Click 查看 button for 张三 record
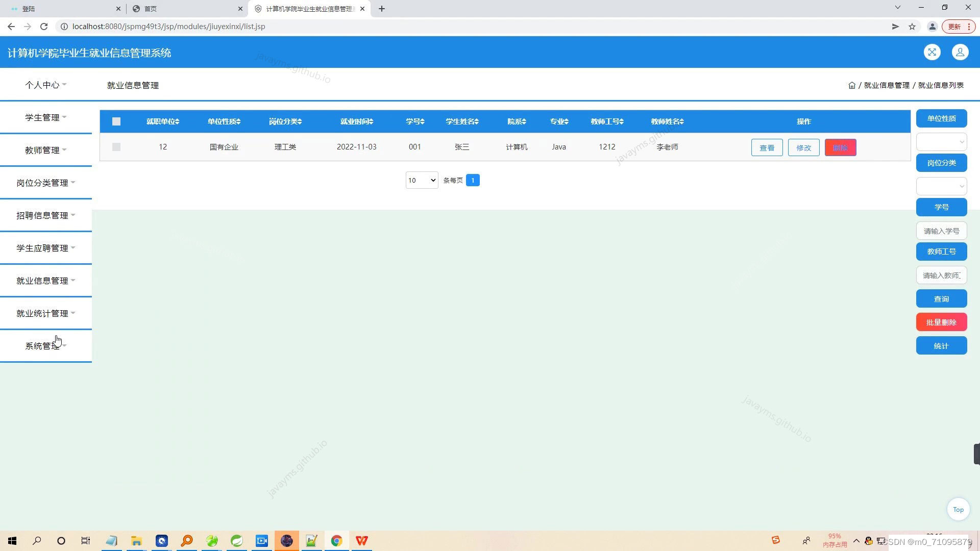 coord(767,148)
